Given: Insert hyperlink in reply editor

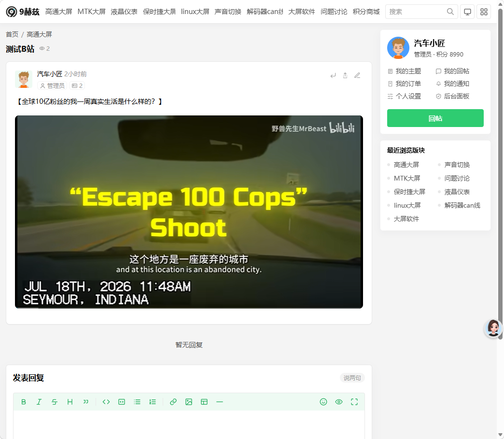Looking at the screenshot, I should pyautogui.click(x=173, y=402).
